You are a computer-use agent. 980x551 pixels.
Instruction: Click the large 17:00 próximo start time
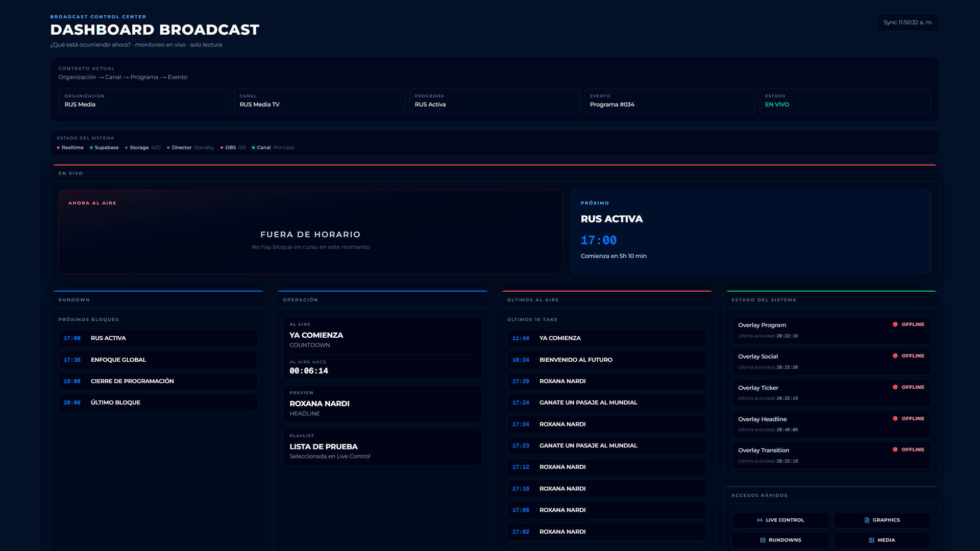(x=599, y=240)
